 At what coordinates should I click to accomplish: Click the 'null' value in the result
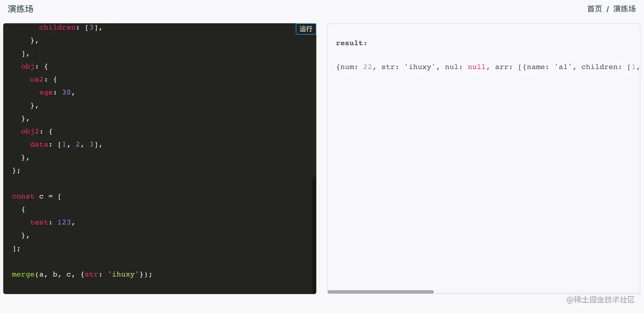tap(477, 67)
